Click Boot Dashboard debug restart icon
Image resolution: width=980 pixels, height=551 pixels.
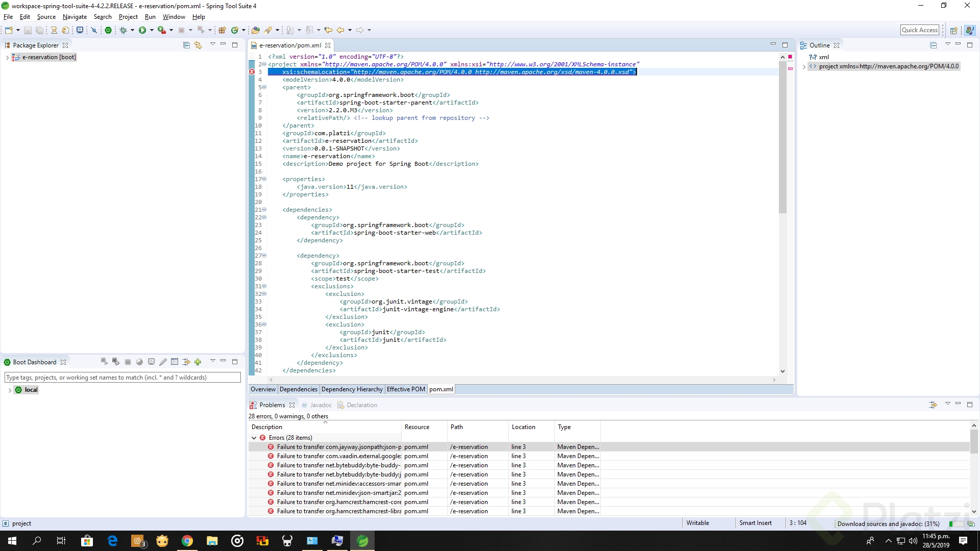coord(116,362)
